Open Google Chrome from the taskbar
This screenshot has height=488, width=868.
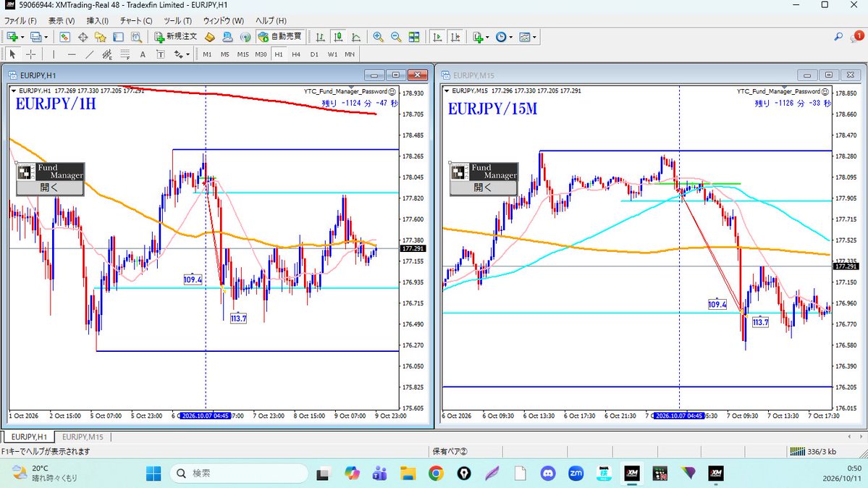point(436,473)
